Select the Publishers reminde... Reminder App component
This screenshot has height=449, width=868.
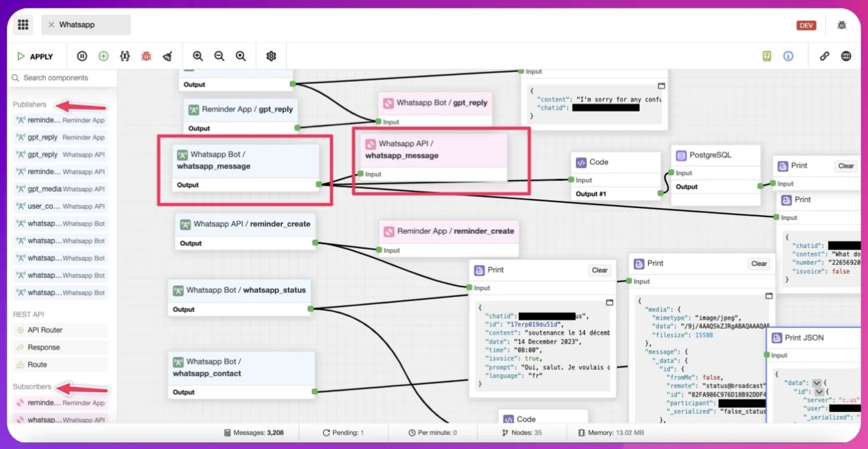point(61,120)
